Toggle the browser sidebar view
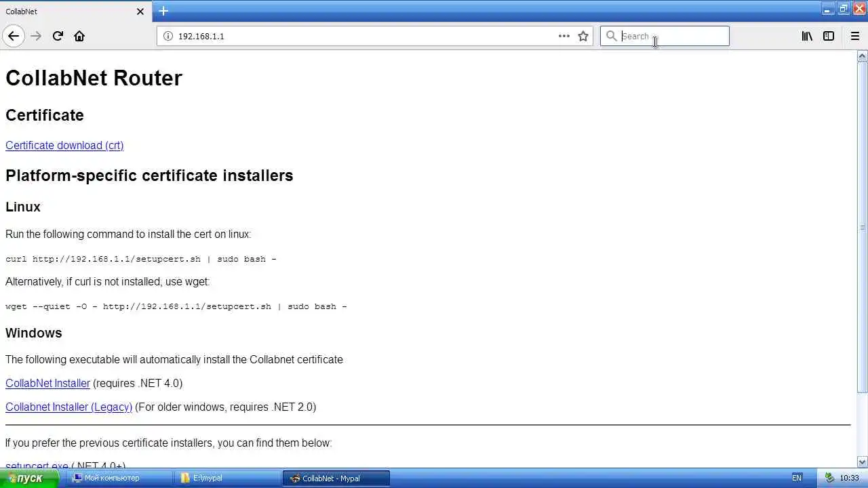This screenshot has width=868, height=488. [x=829, y=36]
